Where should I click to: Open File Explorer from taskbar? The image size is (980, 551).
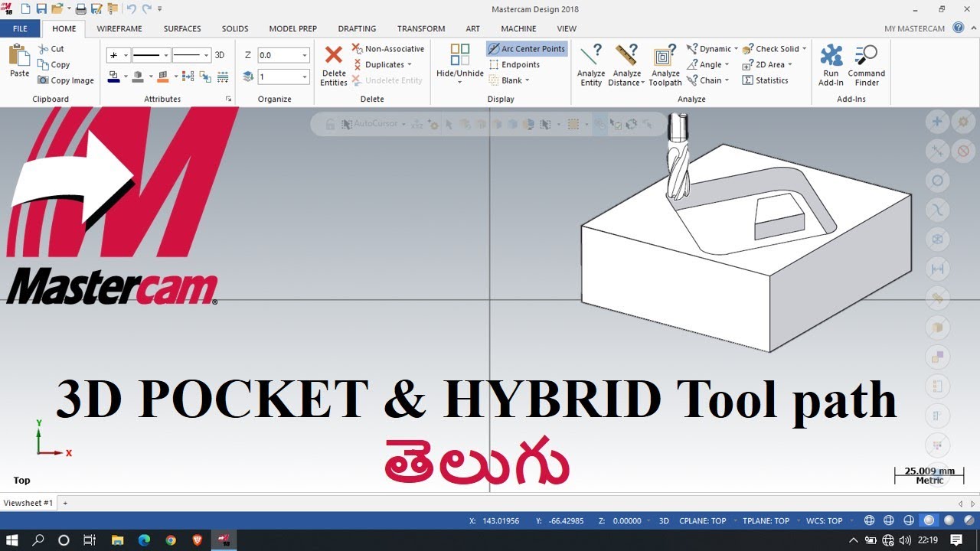pos(116,540)
